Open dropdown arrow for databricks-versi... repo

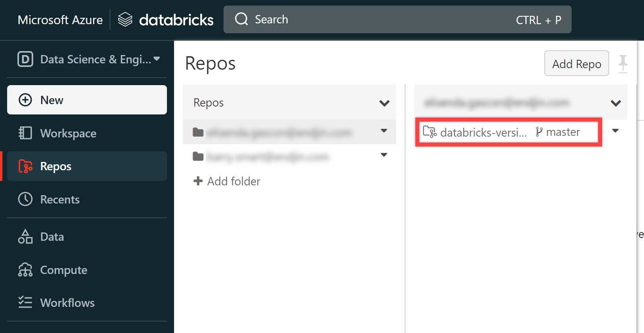[615, 131]
